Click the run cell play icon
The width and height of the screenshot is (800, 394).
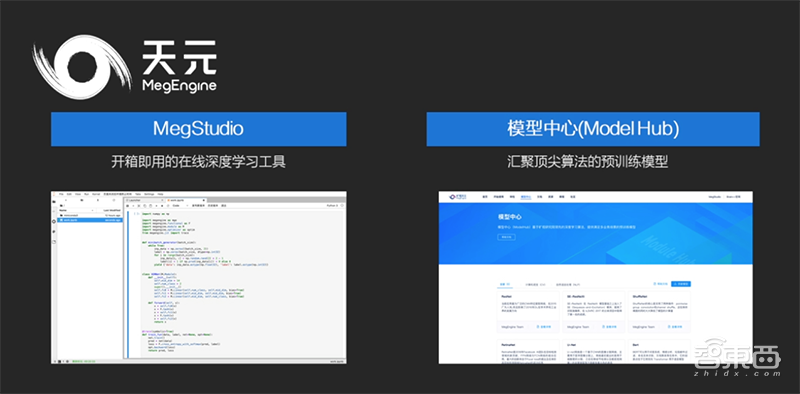(157, 206)
